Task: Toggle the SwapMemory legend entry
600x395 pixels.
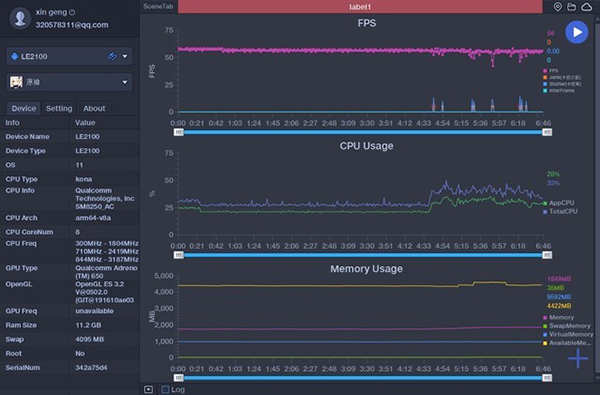Action: pos(567,326)
